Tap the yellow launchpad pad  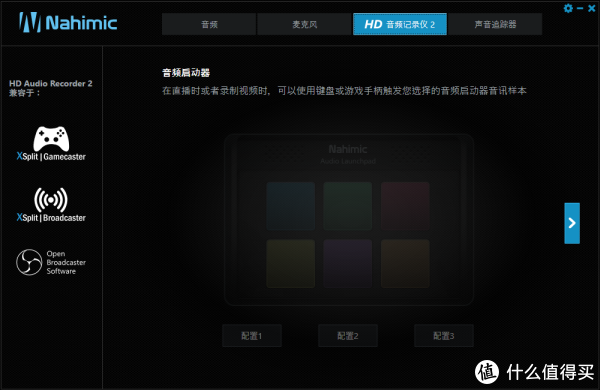291,264
